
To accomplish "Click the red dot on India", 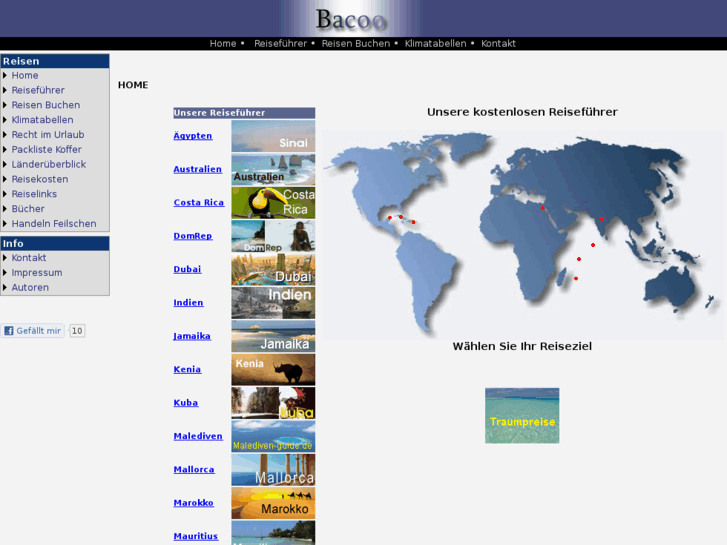I will point(602,219).
